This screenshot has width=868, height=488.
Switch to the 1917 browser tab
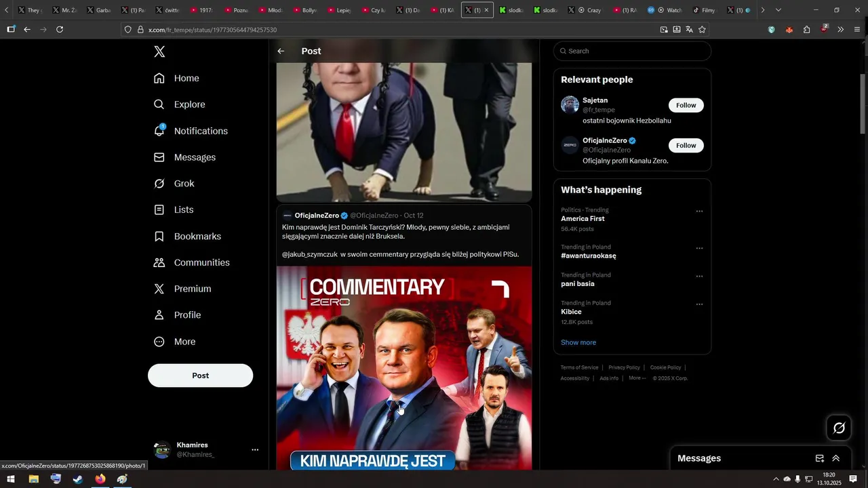pyautogui.click(x=201, y=10)
